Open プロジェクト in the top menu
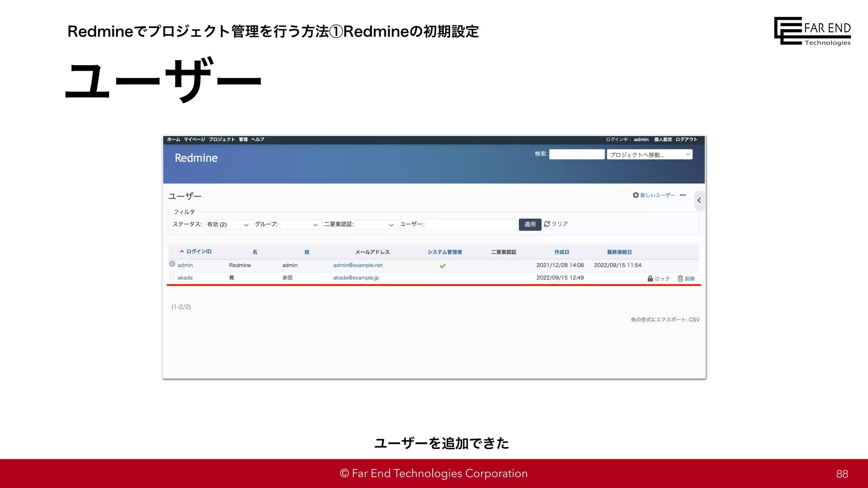Screen dimensions: 868x488 coord(222,139)
